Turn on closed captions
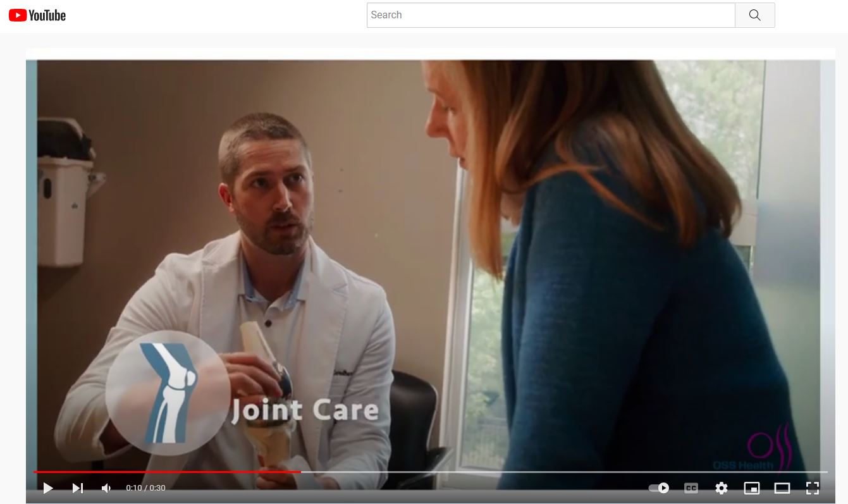This screenshot has width=848, height=504. 691,488
